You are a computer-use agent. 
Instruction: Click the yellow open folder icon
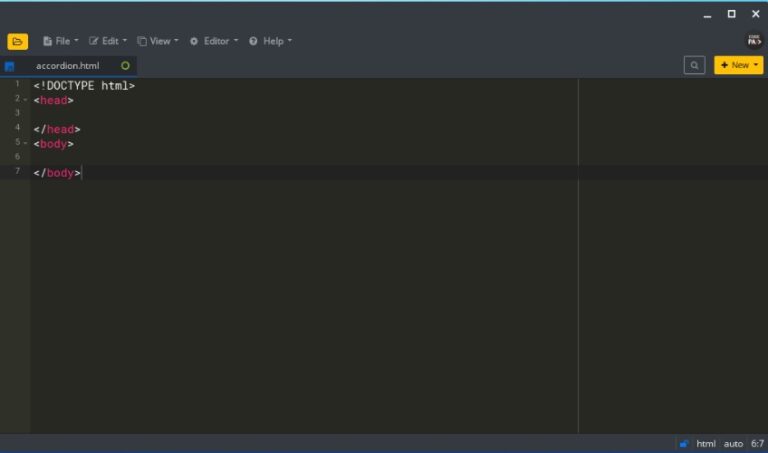point(18,41)
